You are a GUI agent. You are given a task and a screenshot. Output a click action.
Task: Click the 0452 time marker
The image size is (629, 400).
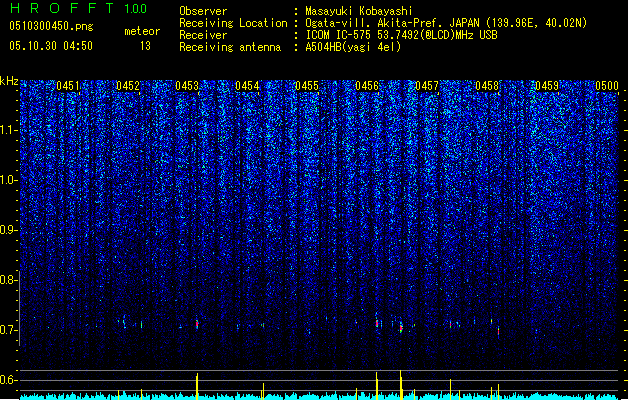tap(128, 85)
